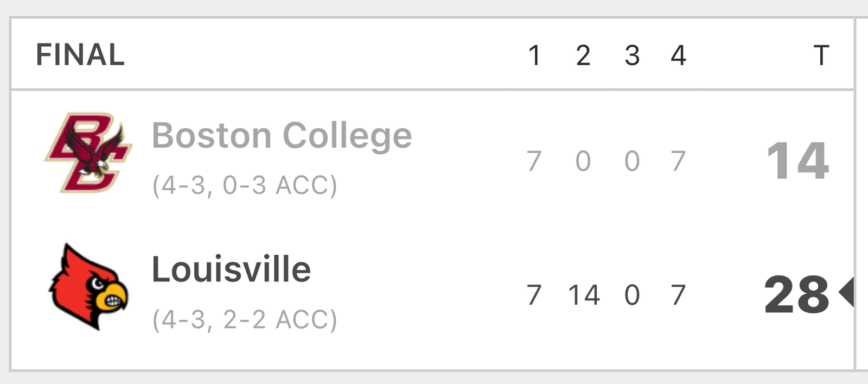The height and width of the screenshot is (384, 868).
Task: Click Boston College's fourth quarter score 7
Action: (x=679, y=161)
